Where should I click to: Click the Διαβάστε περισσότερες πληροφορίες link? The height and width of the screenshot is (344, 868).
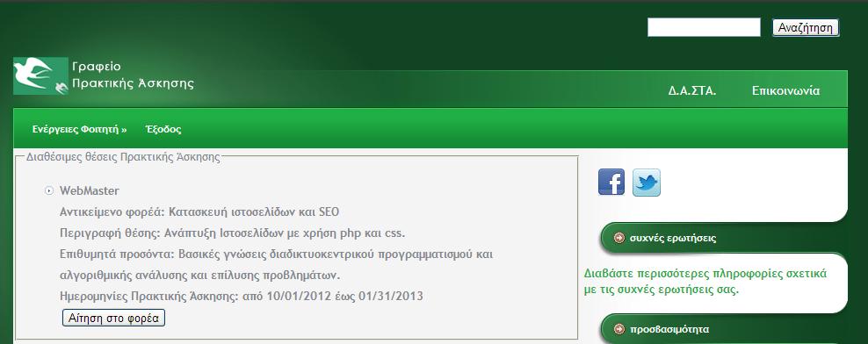[705, 282]
